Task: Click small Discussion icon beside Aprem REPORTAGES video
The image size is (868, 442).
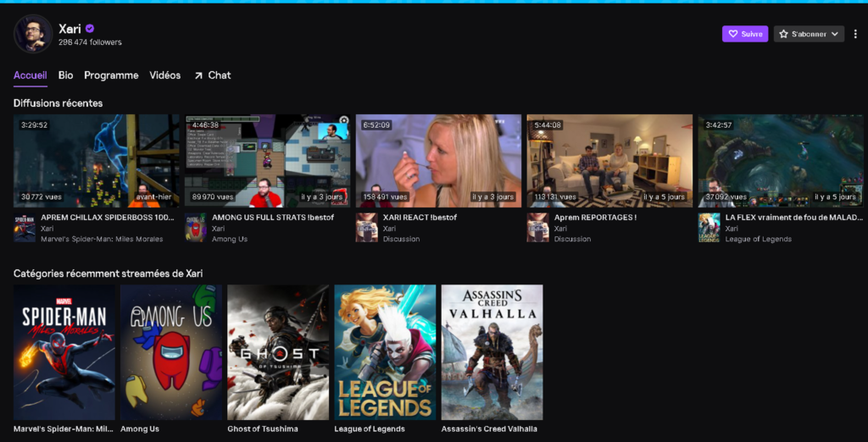Action: coord(537,228)
